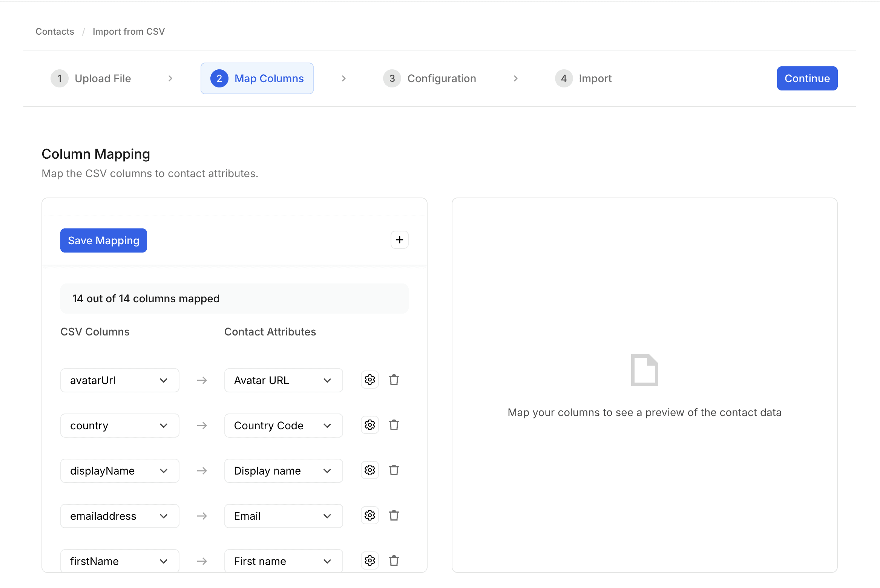Expand the emailaddress CSV column dropdown
880x588 pixels.
click(x=120, y=516)
